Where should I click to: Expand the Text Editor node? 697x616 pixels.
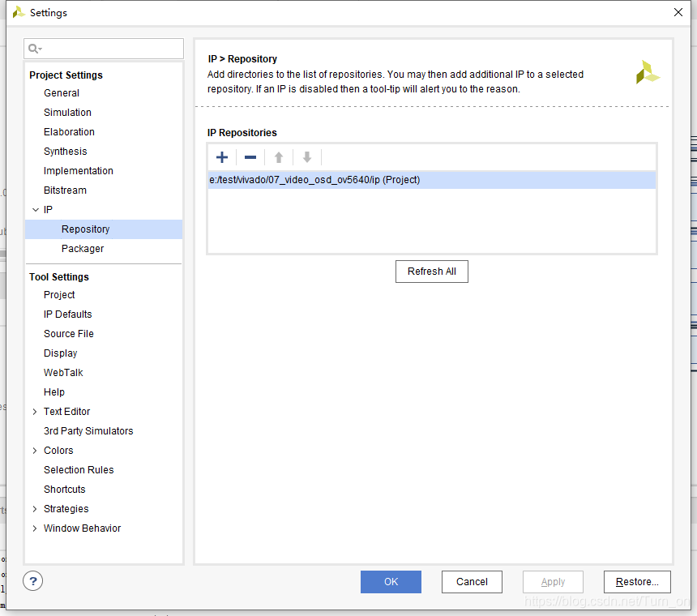click(35, 412)
